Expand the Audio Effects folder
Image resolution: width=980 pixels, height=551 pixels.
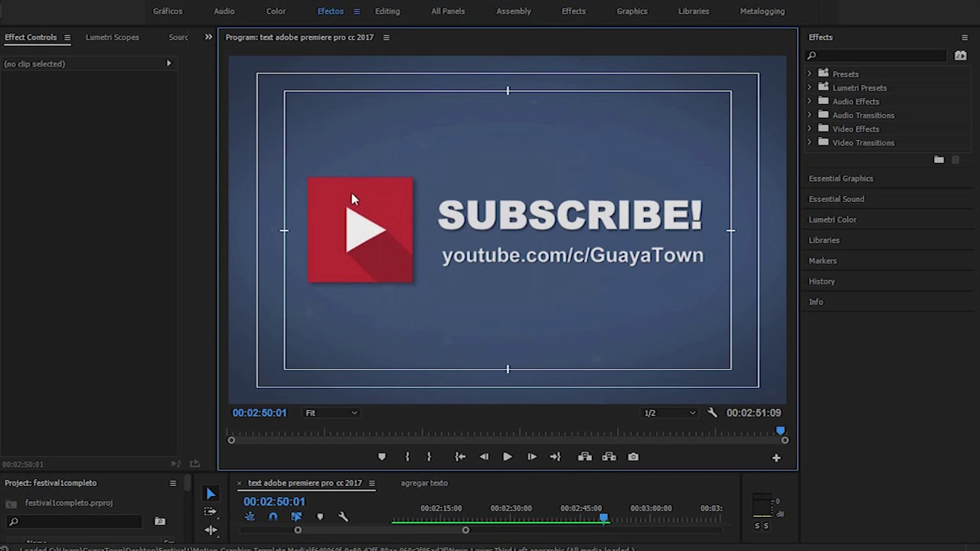809,101
